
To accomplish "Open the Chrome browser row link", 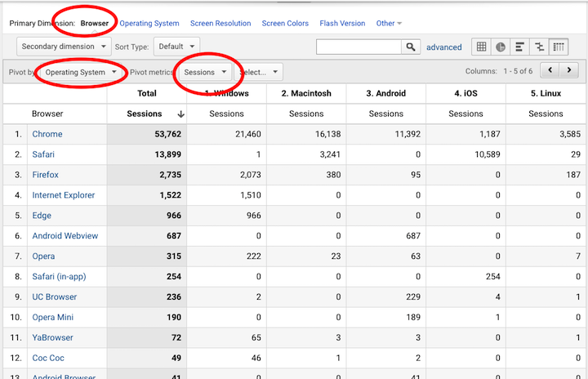I will [x=47, y=134].
